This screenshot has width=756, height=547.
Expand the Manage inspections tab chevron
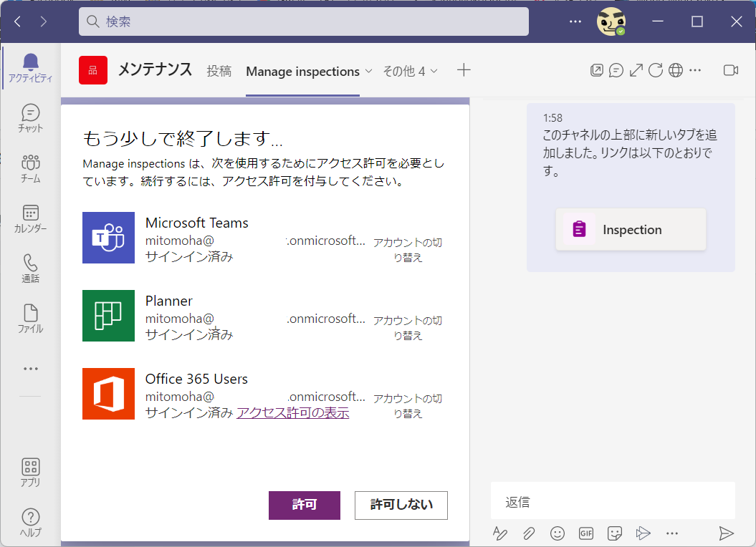pyautogui.click(x=369, y=72)
